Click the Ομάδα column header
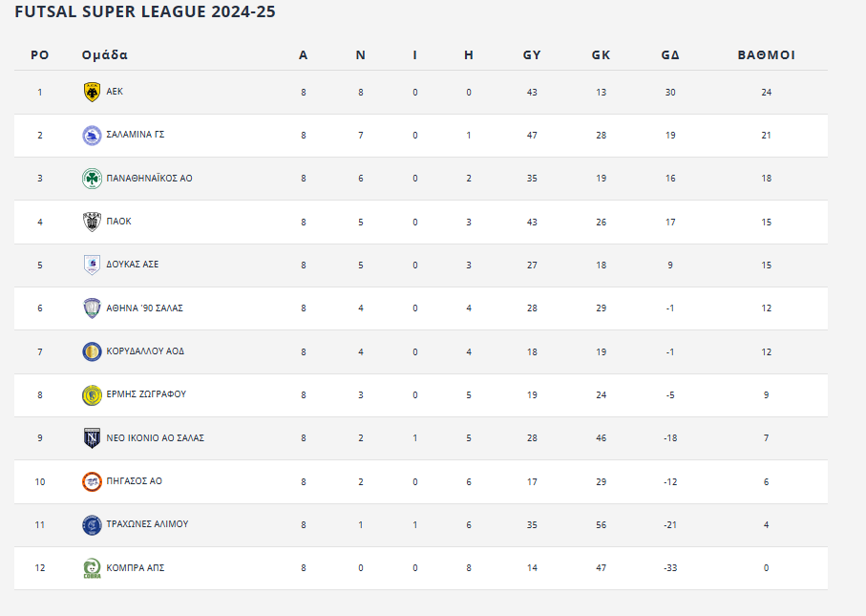This screenshot has height=616, width=866. point(105,55)
